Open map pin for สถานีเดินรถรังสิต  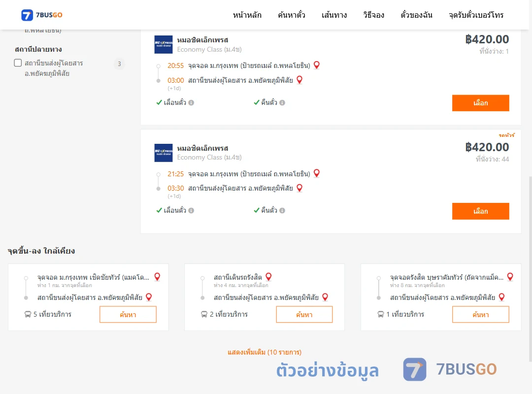coord(268,277)
